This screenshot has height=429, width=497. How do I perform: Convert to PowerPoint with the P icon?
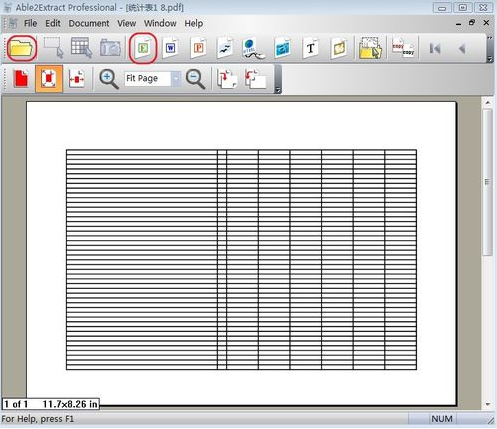[198, 48]
